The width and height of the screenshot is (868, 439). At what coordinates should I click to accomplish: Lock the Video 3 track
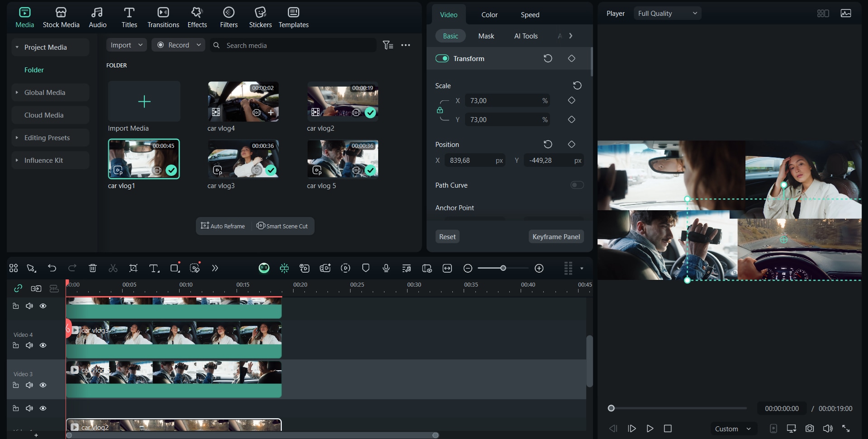(16, 385)
